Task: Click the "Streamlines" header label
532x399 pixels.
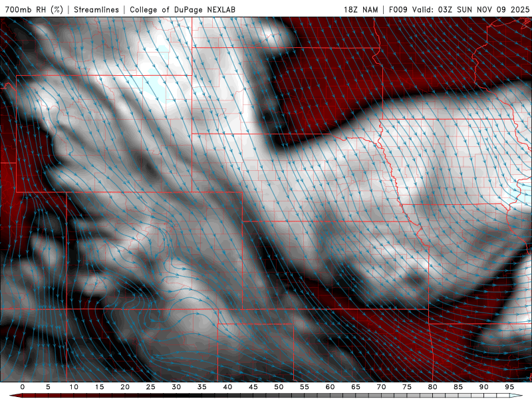Action: [x=96, y=9]
